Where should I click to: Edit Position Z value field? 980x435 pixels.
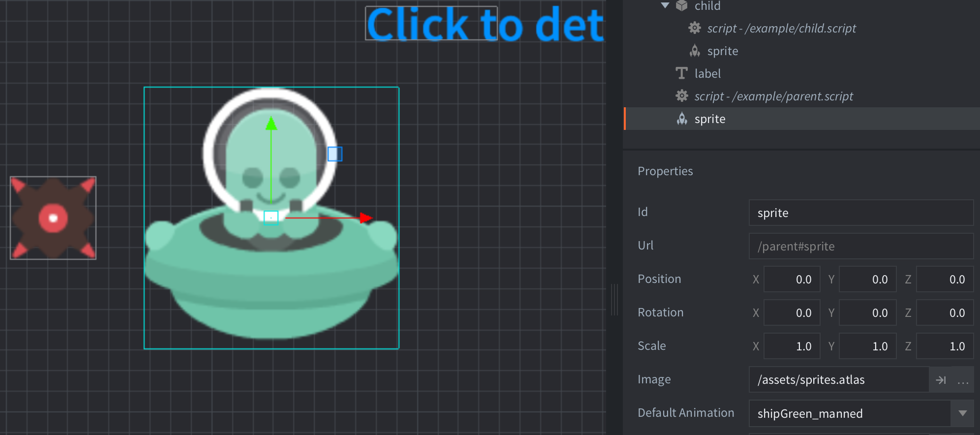click(945, 279)
